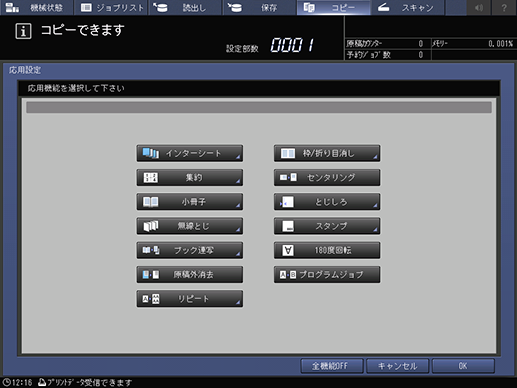This screenshot has height=388, width=517.
Task: Toggle 180度回転 by its label
Action: (x=333, y=250)
